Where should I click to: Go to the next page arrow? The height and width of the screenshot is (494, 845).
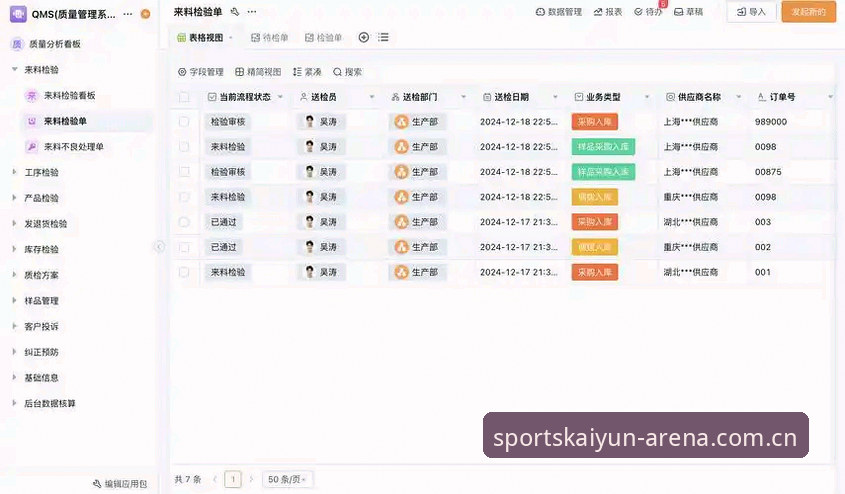click(x=251, y=479)
